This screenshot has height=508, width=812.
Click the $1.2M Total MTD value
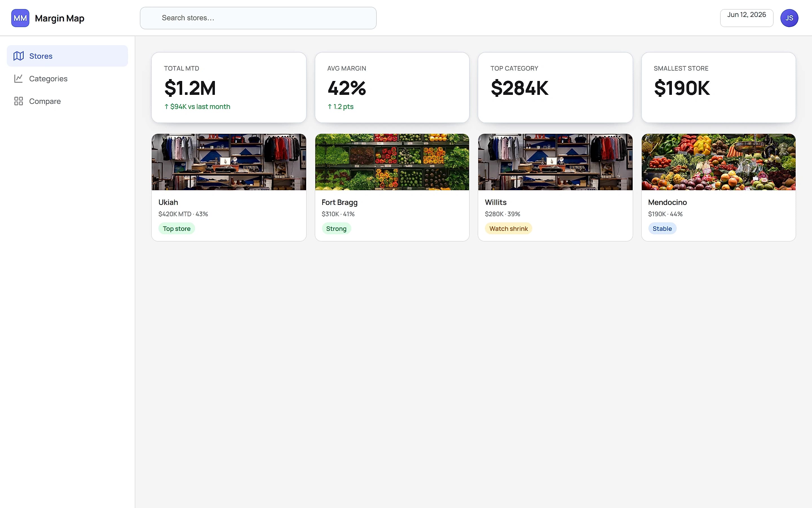190,88
